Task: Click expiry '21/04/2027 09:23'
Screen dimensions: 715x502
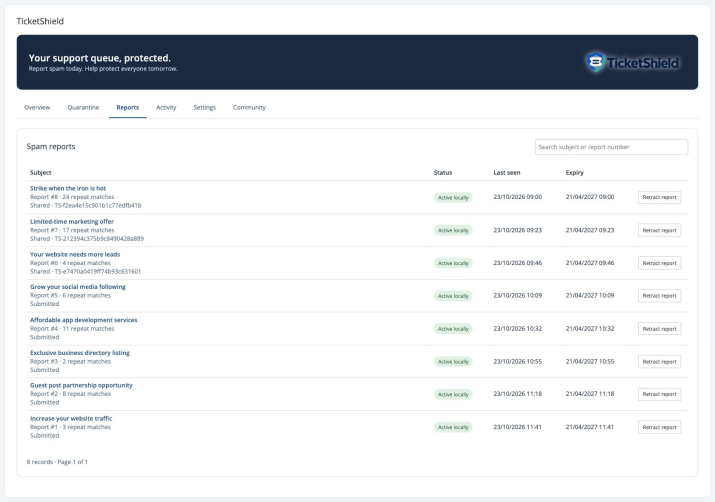Action: [x=590, y=230]
